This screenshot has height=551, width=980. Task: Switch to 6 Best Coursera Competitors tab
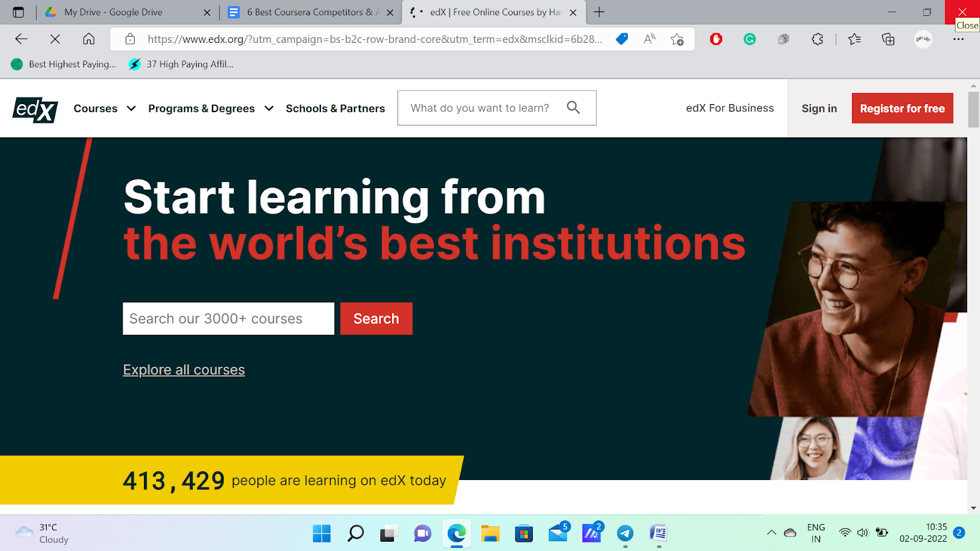click(x=311, y=12)
